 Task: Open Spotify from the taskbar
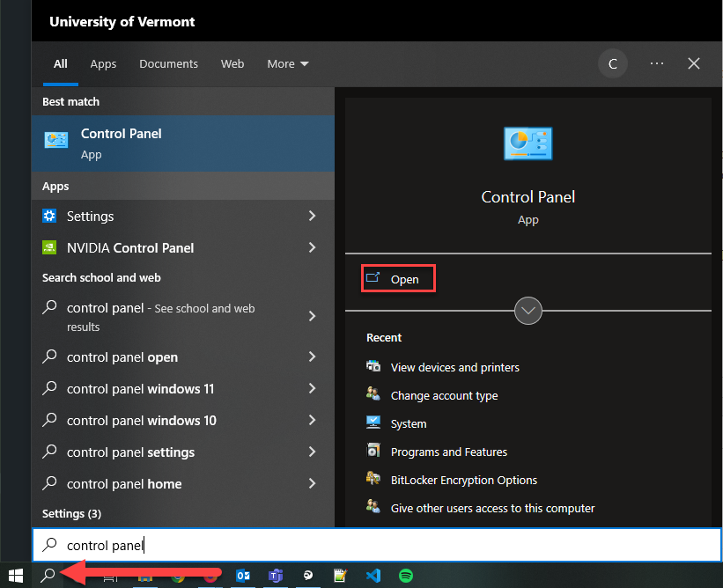406,576
